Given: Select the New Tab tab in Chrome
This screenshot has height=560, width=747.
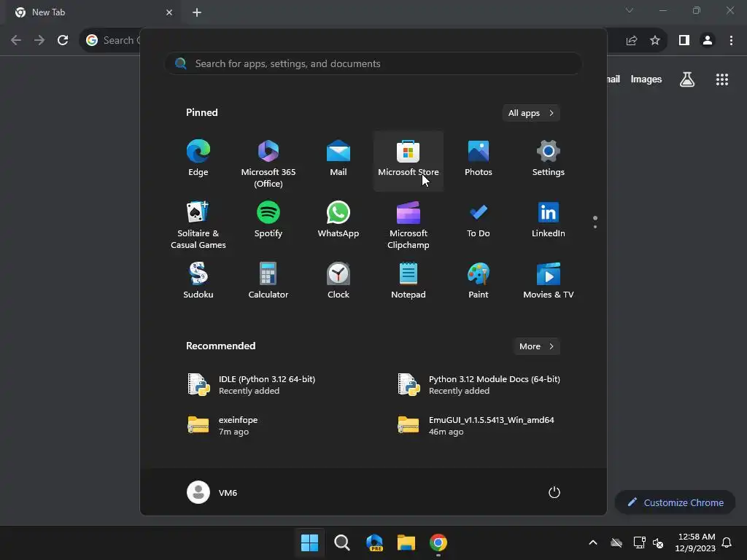Looking at the screenshot, I should point(93,12).
